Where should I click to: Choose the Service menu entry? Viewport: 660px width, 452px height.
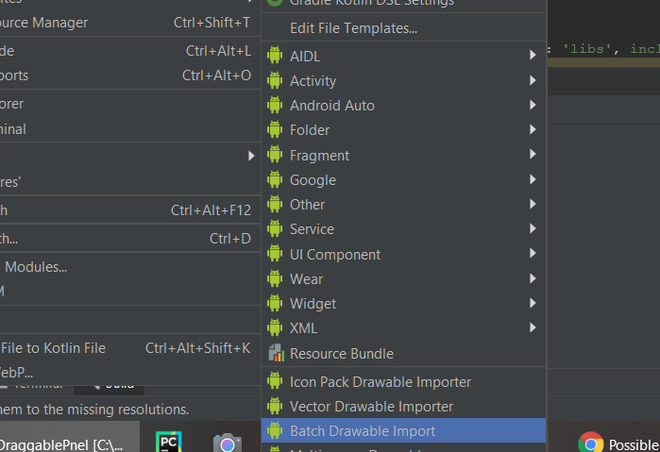[312, 229]
